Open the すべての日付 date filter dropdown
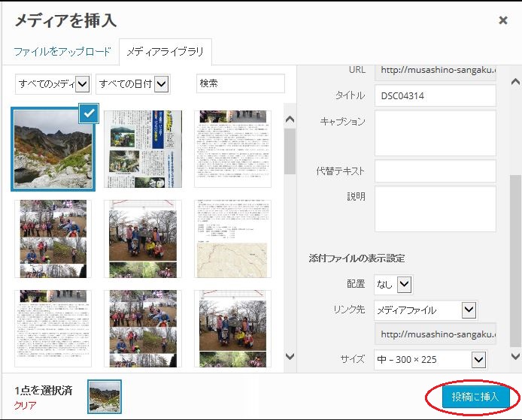The image size is (522, 420). [x=133, y=83]
